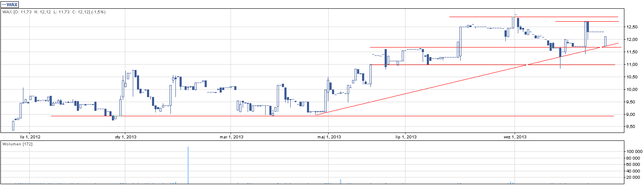This screenshot has height=185, width=644.
Task: Click the 9,50 price axis label
Action: (x=631, y=102)
